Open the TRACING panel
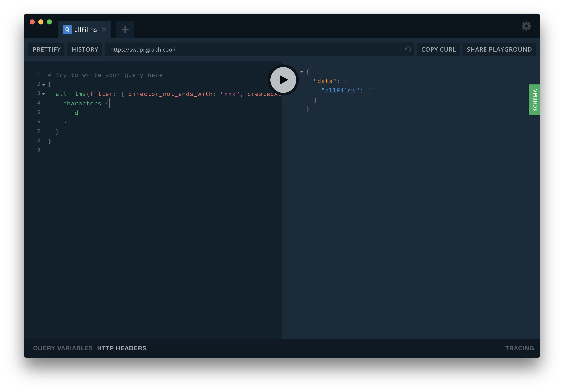The height and width of the screenshot is (392, 564). coord(519,348)
